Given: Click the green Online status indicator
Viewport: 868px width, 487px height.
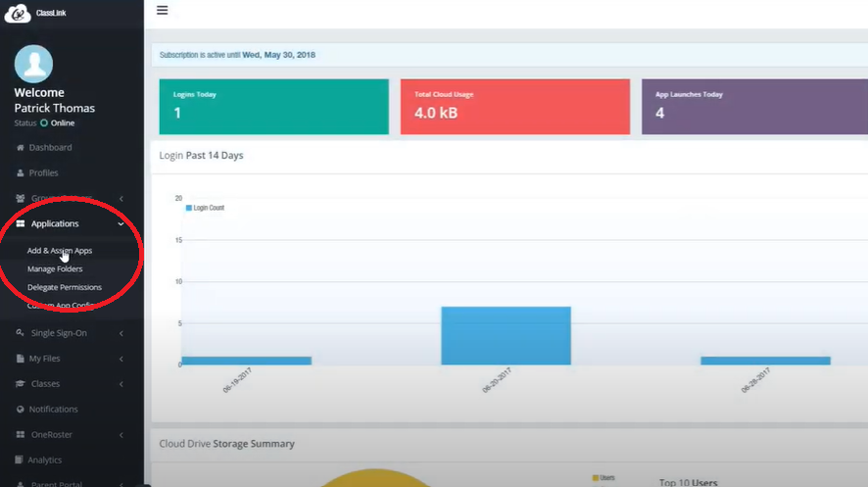Looking at the screenshot, I should [44, 122].
